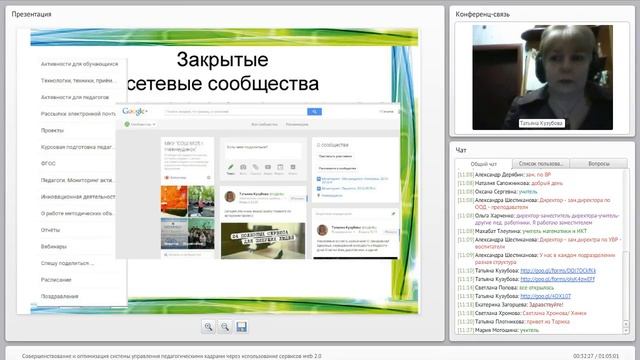The width and height of the screenshot is (640, 360).
Task: Select Педагоги. Мониторинг акти... in the list
Action: 78,180
